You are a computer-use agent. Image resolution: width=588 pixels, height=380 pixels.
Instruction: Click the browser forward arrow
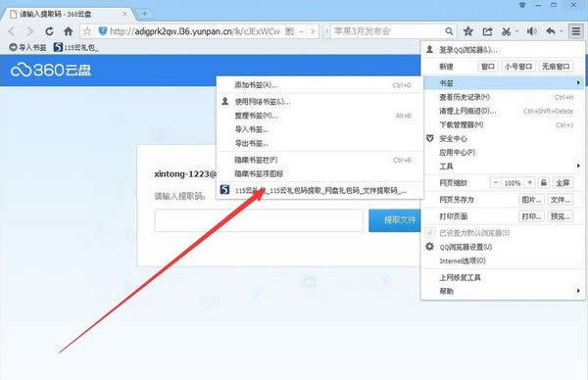click(29, 31)
